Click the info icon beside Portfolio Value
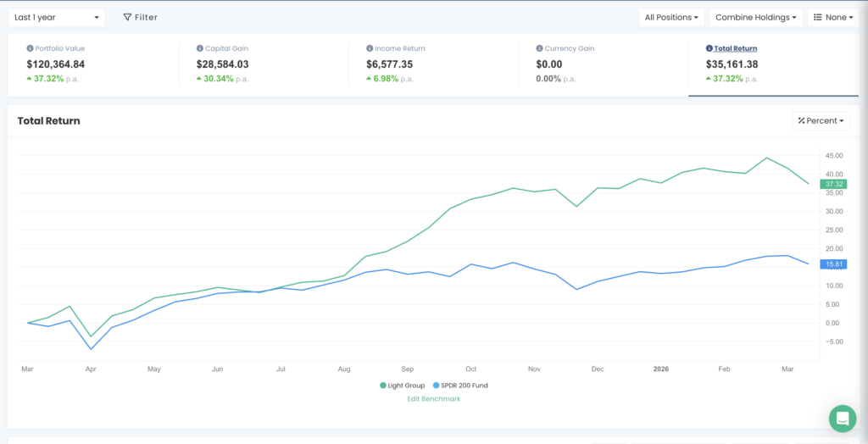868x444 pixels. (31, 49)
